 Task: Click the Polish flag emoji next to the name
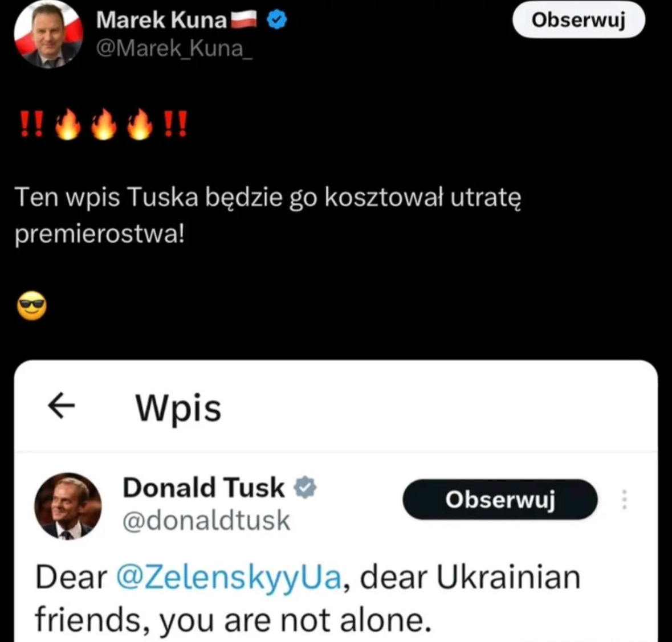[244, 20]
